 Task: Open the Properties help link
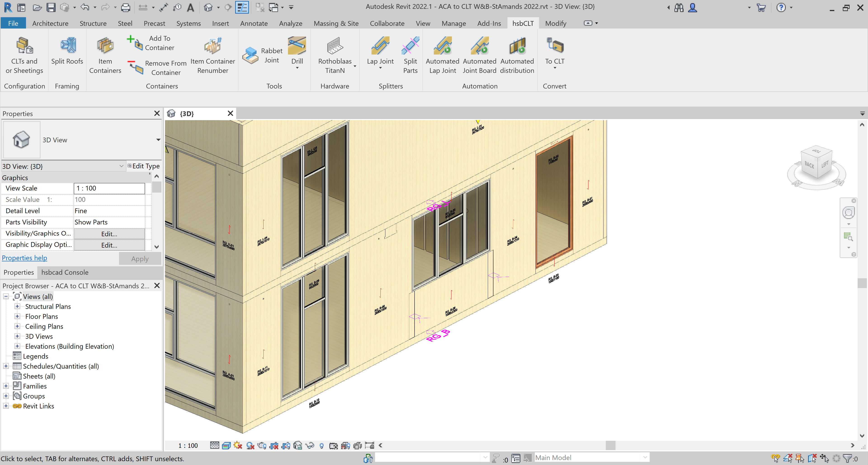pos(24,258)
